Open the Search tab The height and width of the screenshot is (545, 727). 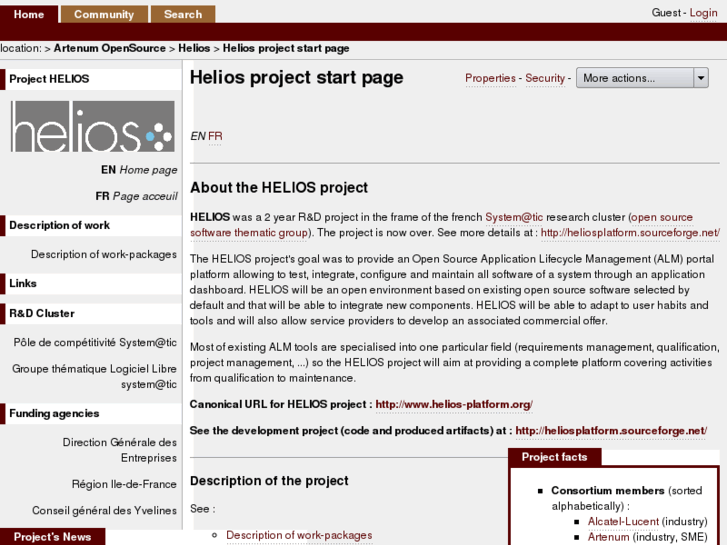[183, 14]
